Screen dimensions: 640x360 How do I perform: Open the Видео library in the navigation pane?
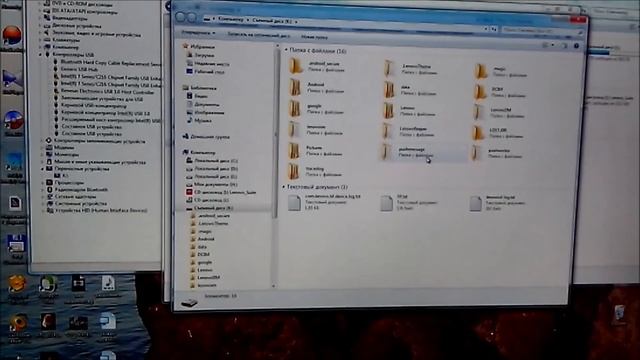coord(197,96)
